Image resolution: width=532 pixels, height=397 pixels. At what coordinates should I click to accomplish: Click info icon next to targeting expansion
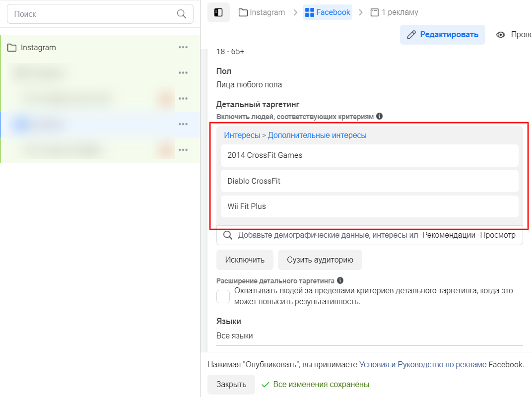(x=340, y=280)
